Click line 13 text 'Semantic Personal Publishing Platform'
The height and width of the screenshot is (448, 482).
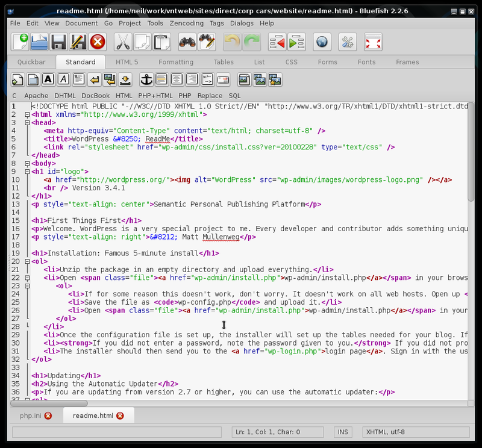pos(230,204)
